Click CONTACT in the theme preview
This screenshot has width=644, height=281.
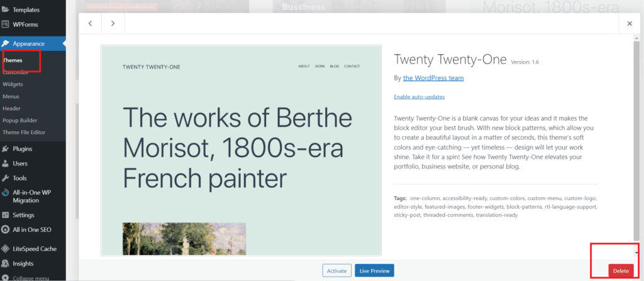pos(352,67)
